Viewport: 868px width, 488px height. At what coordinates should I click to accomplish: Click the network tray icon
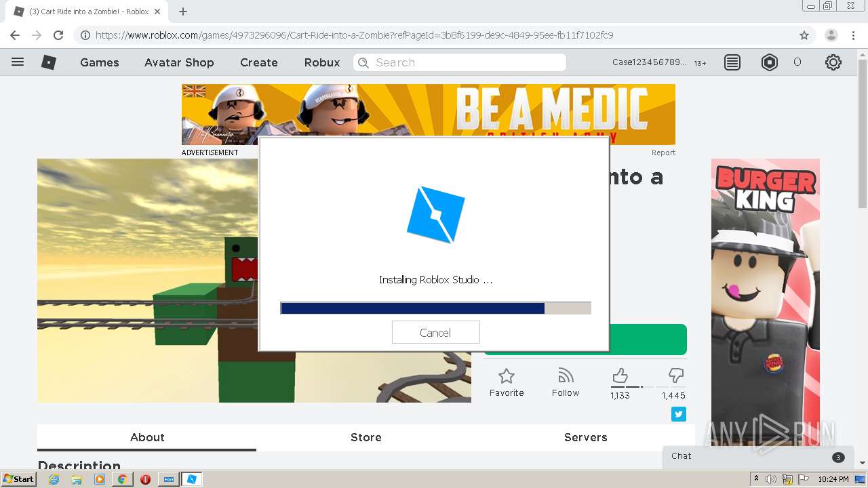788,479
